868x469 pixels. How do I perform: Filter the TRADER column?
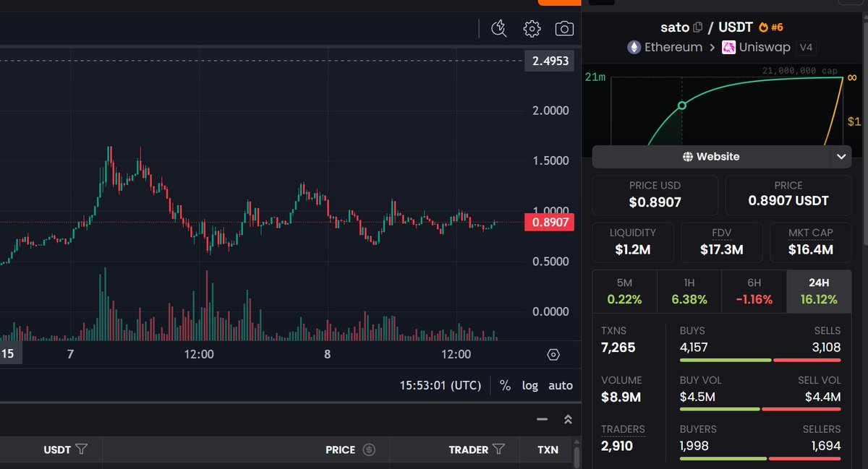pyautogui.click(x=498, y=449)
